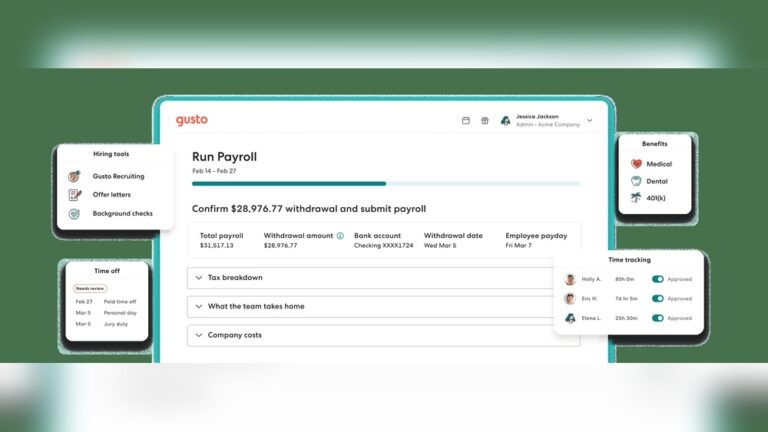
Task: Click the Dental tooth icon
Action: pyautogui.click(x=636, y=181)
